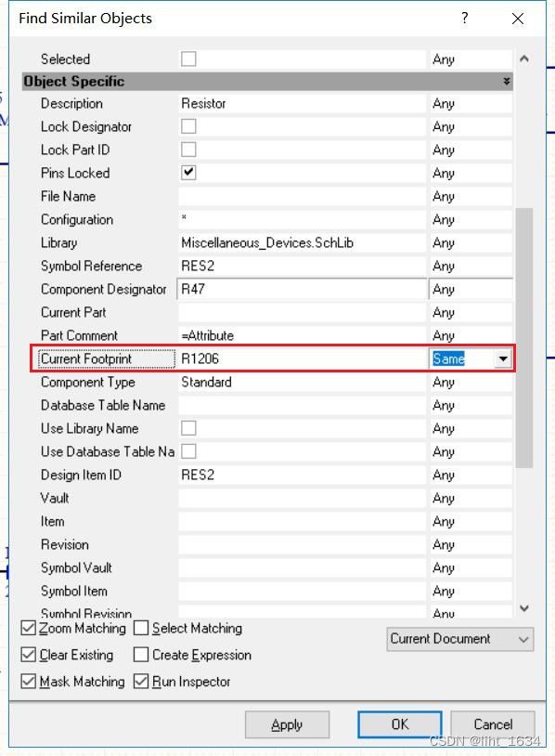Open the Current Footprint match dropdown arrow
Image resolution: width=555 pixels, height=756 pixels.
503,358
